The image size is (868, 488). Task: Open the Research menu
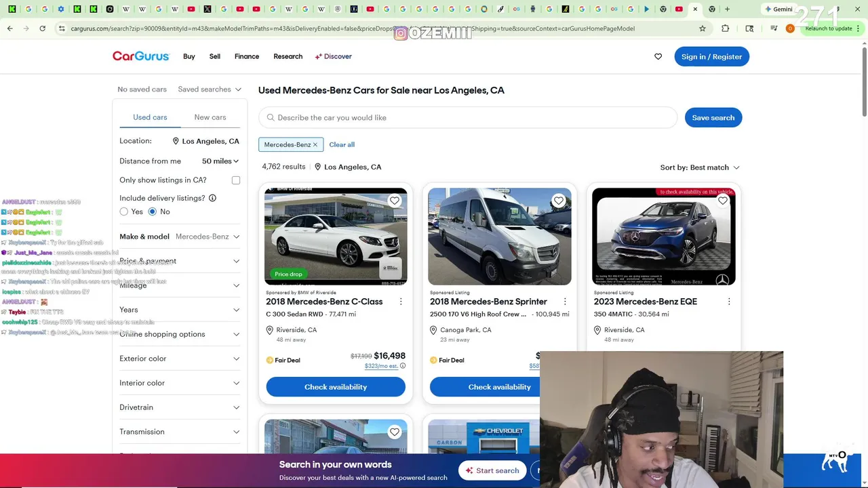pos(288,56)
